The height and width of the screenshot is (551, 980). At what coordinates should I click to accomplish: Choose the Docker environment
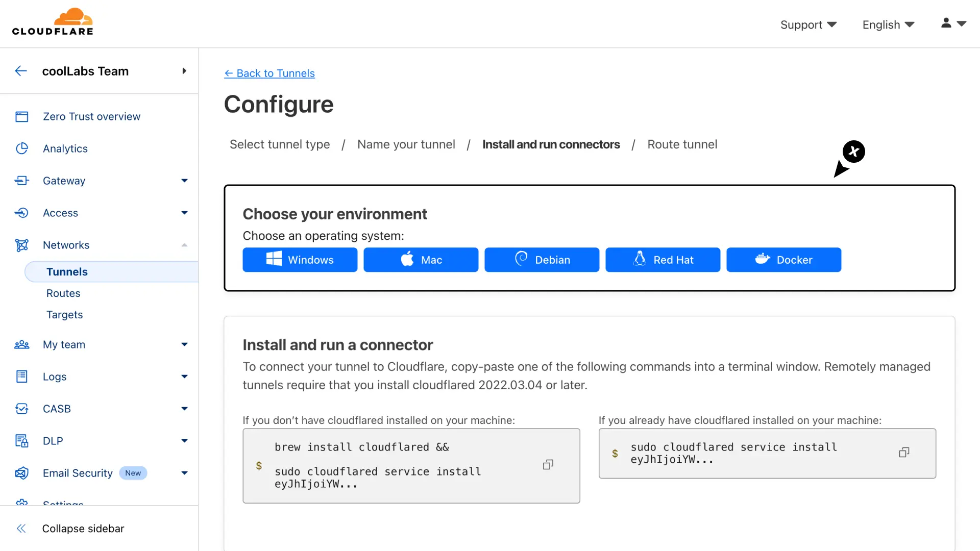point(783,260)
